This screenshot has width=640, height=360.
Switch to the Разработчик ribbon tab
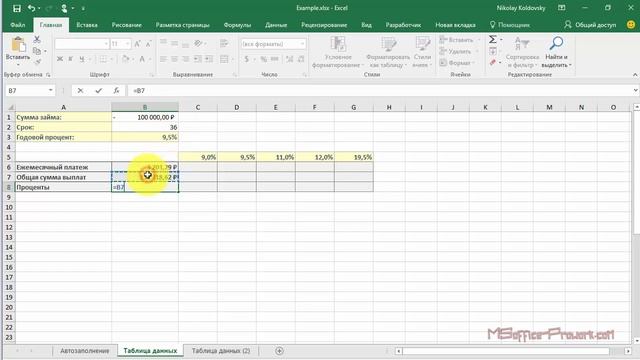coord(403,25)
